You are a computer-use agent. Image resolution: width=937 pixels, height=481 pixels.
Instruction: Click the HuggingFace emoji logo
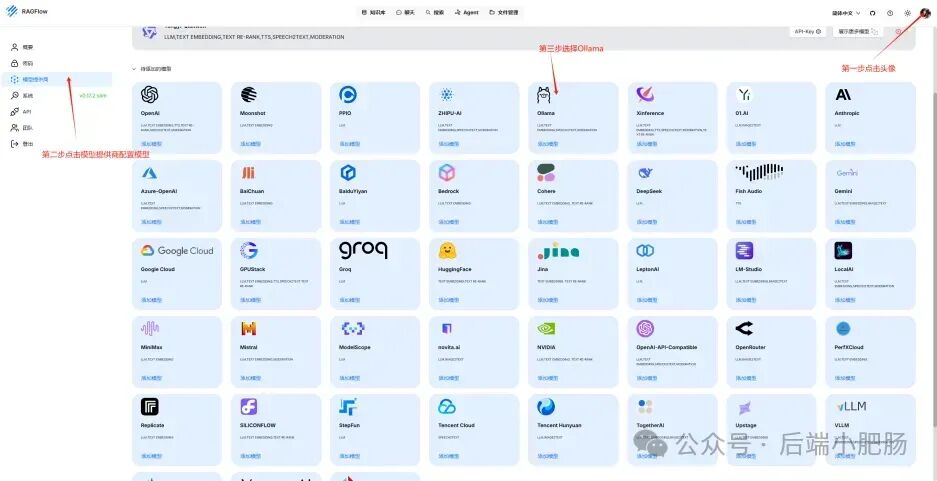point(447,250)
